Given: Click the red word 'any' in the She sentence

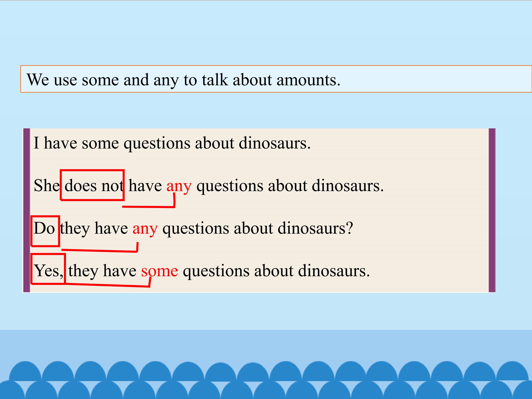Looking at the screenshot, I should [x=179, y=187].
